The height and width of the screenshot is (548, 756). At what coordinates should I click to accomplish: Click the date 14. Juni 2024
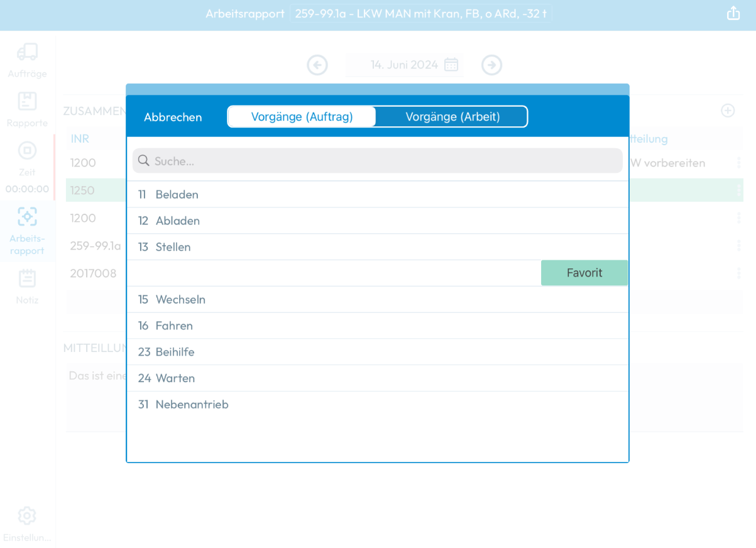(404, 65)
